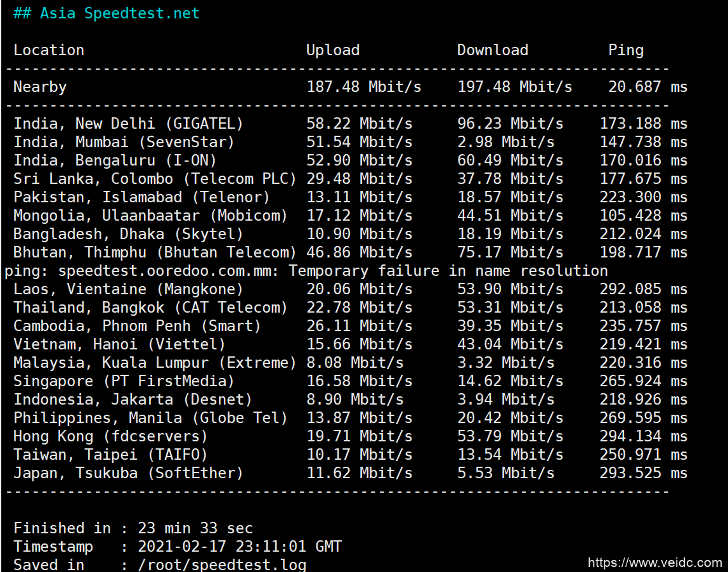Click Nearby ping value 20.687 ms

click(647, 87)
